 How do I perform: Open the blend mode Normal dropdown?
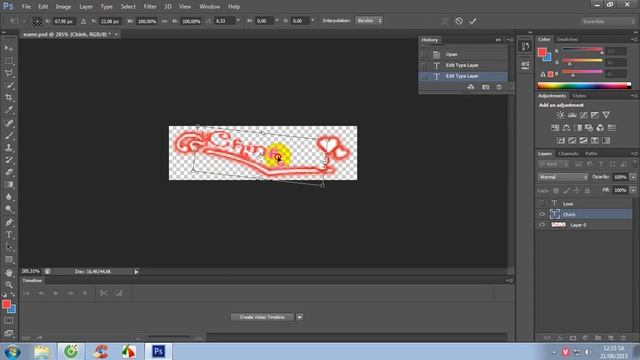[x=563, y=177]
